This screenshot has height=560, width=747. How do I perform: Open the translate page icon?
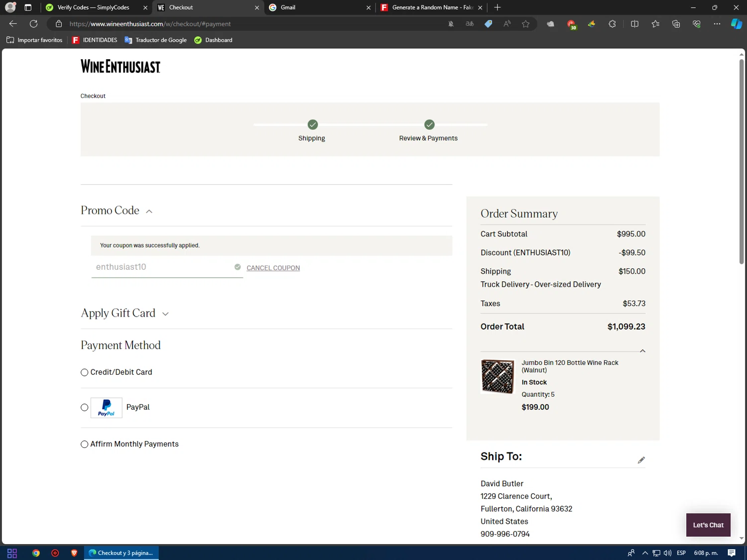point(470,24)
